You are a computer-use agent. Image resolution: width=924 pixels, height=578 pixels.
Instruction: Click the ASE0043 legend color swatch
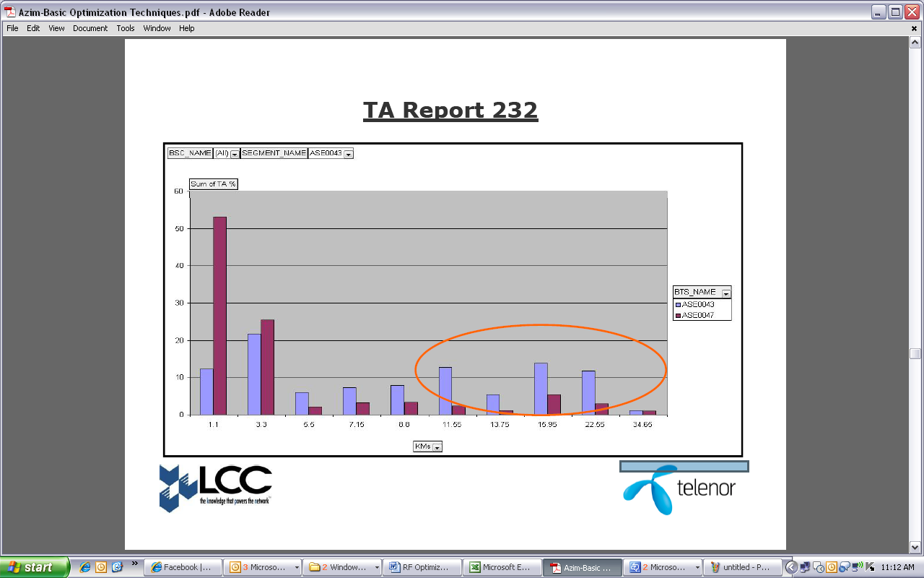tap(679, 305)
